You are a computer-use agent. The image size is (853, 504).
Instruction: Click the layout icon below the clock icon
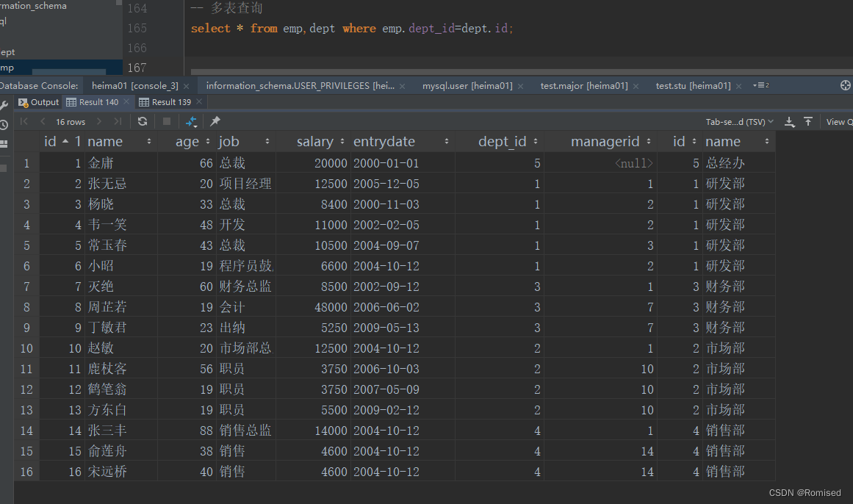click(x=4, y=144)
